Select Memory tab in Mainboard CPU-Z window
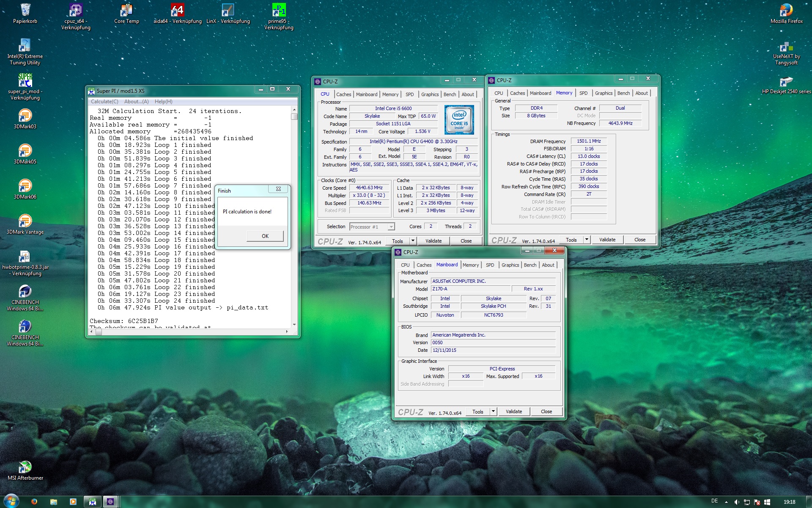Screen dimensions: 812x508 [x=470, y=265]
